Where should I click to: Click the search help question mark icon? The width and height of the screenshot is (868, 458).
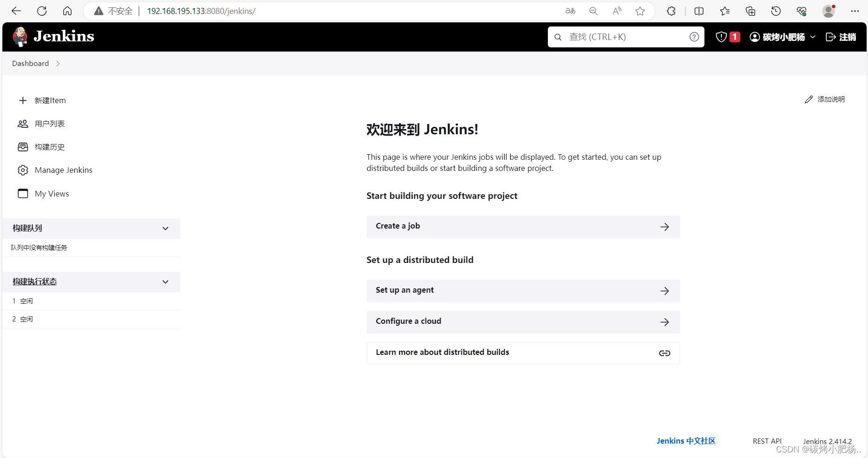click(x=694, y=37)
